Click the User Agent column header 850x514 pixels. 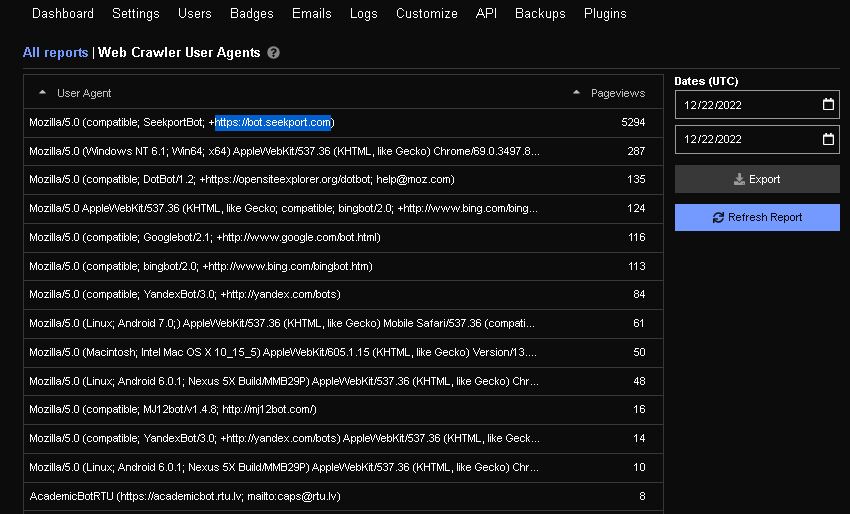[84, 93]
